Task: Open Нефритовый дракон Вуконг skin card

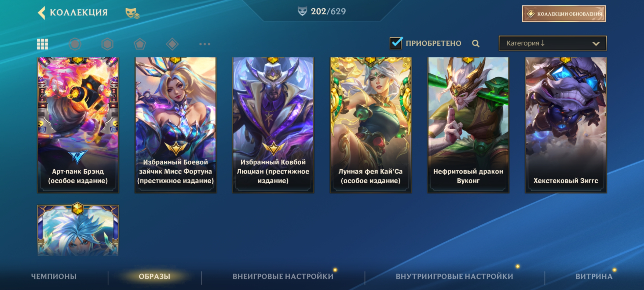Action: (x=468, y=125)
